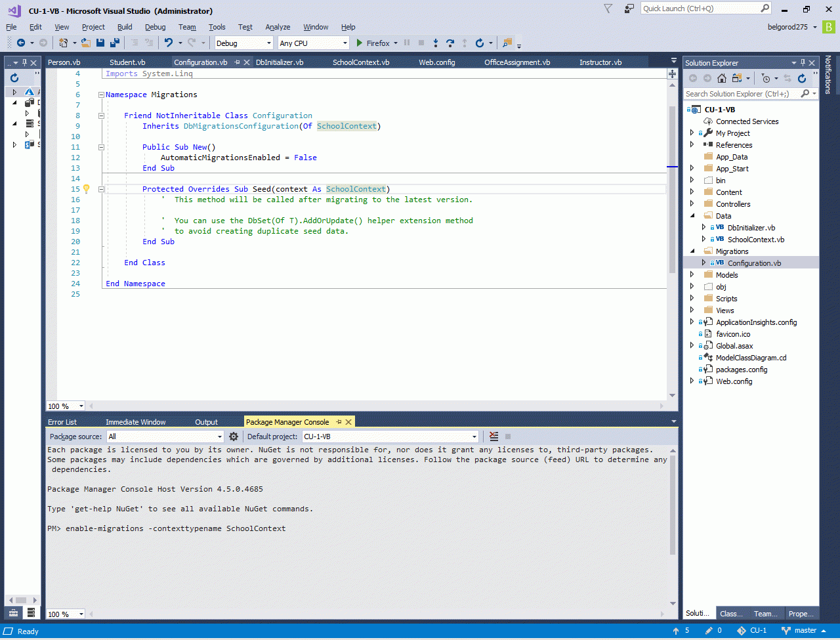The height and width of the screenshot is (640, 840).
Task: Click the Package Manager Console vertical scrollbar thumb
Action: click(x=672, y=504)
